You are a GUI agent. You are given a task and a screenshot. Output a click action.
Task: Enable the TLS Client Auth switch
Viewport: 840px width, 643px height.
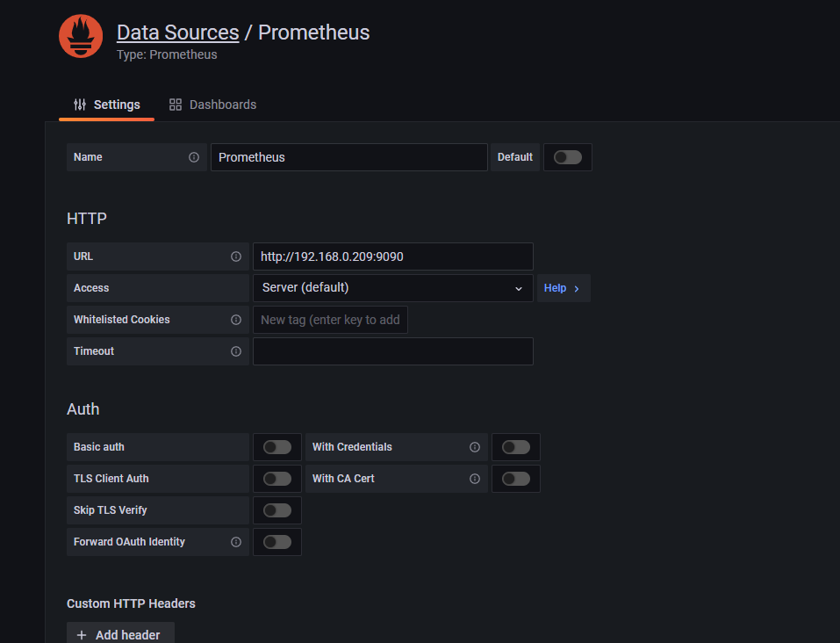tap(276, 479)
